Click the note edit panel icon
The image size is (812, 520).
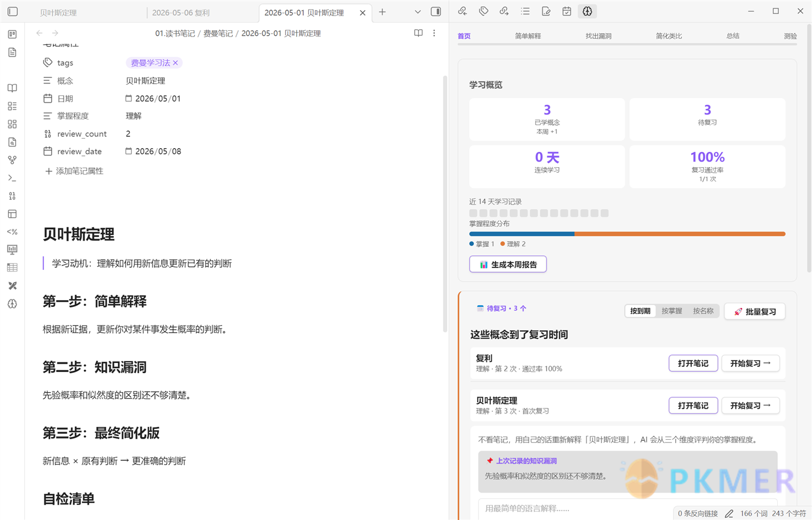(546, 11)
